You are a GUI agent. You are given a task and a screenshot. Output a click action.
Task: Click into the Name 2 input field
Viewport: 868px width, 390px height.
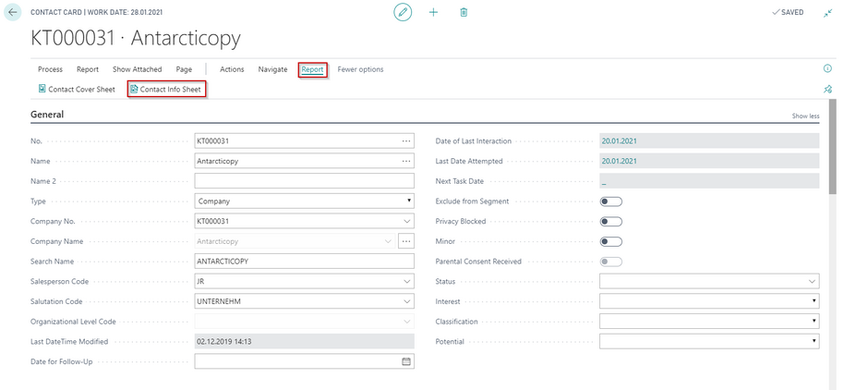tap(304, 181)
